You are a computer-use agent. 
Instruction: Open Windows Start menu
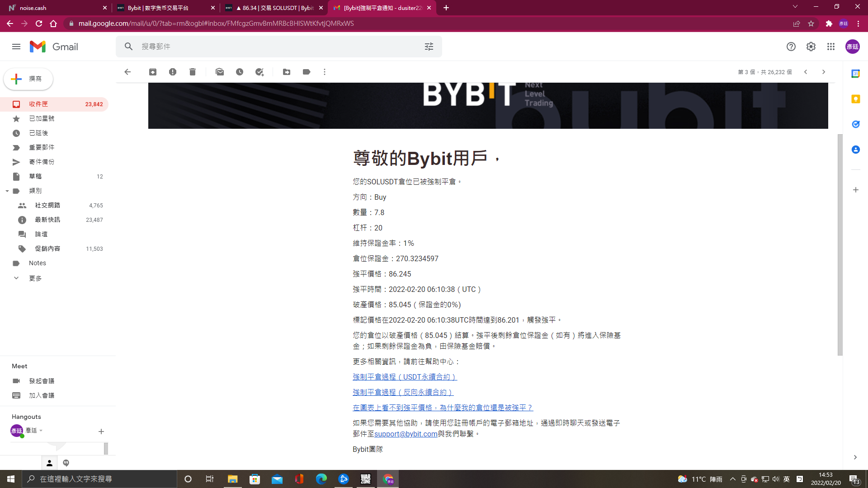[x=11, y=479]
